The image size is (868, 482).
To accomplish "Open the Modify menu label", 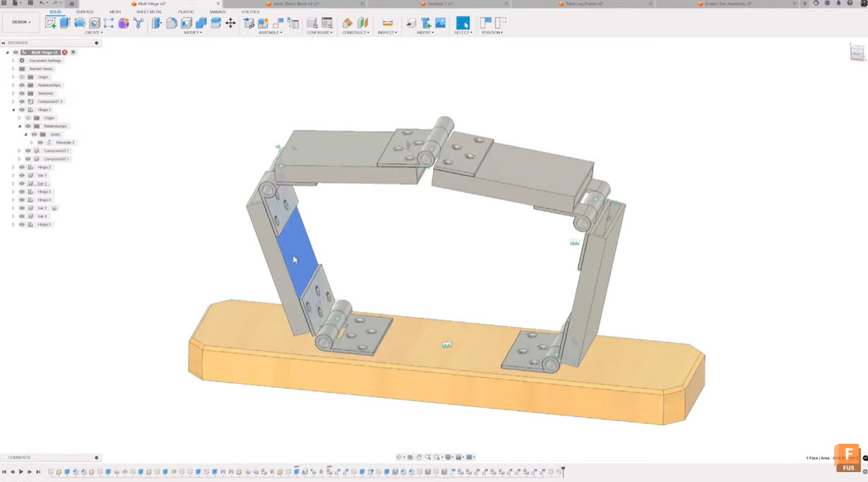I will pyautogui.click(x=192, y=33).
